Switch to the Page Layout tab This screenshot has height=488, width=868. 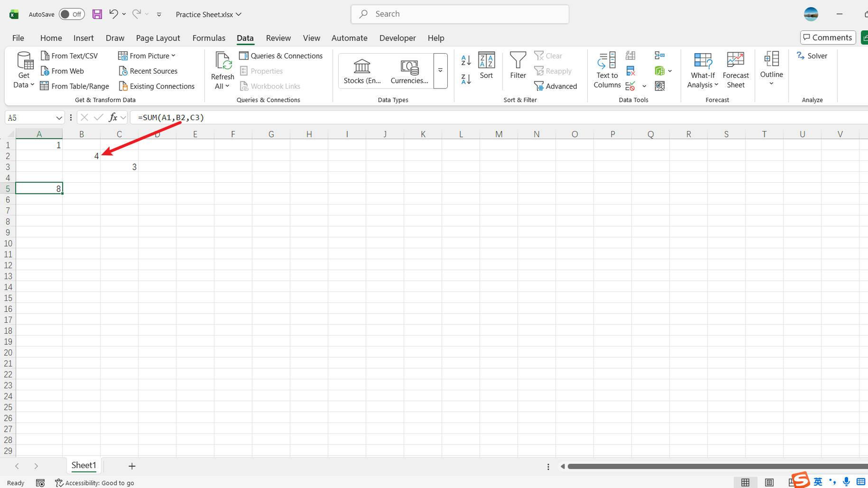point(158,37)
